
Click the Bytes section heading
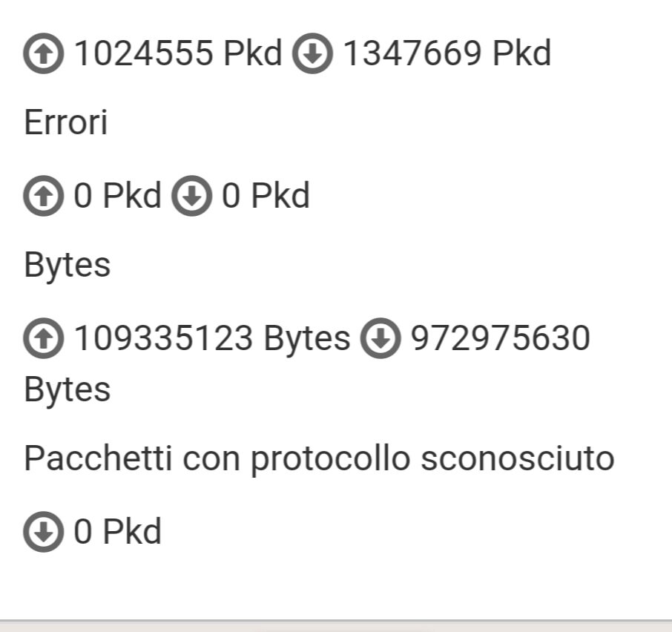(x=67, y=266)
